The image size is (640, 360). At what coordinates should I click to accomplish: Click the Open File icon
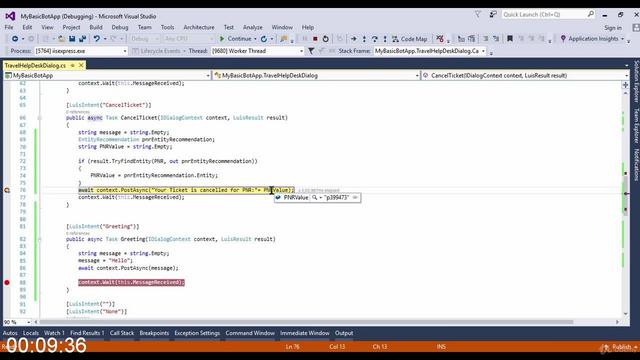pos(61,39)
